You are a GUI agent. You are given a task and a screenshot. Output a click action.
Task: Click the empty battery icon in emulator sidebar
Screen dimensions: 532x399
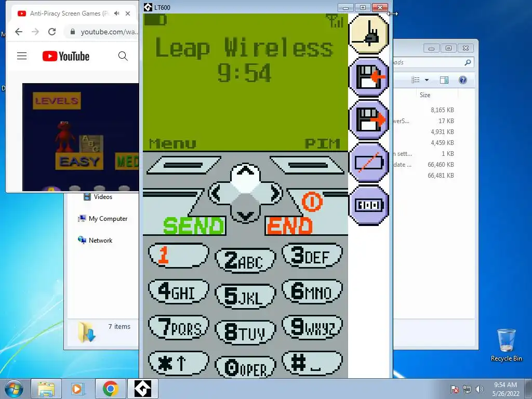[x=369, y=163]
